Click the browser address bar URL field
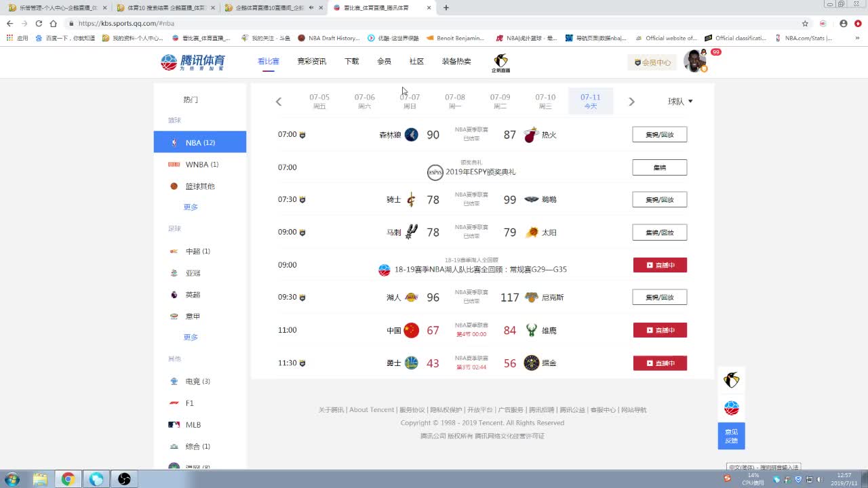 [x=434, y=23]
